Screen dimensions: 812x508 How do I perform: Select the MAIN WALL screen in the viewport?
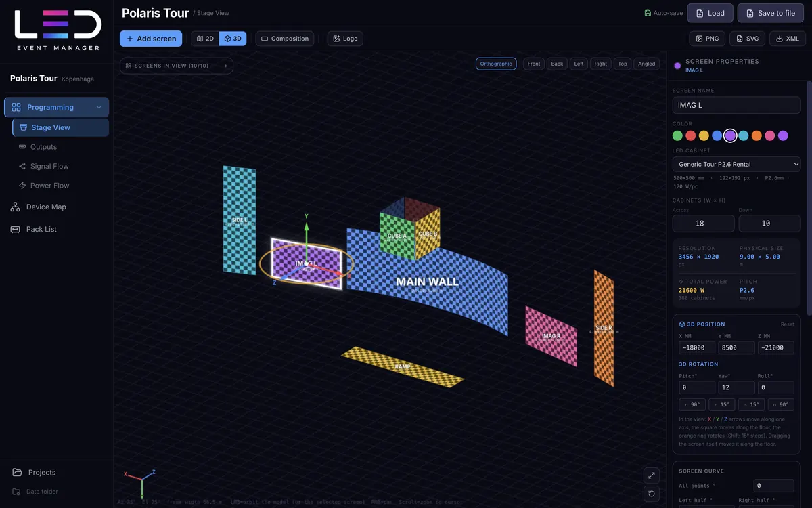pyautogui.click(x=427, y=281)
